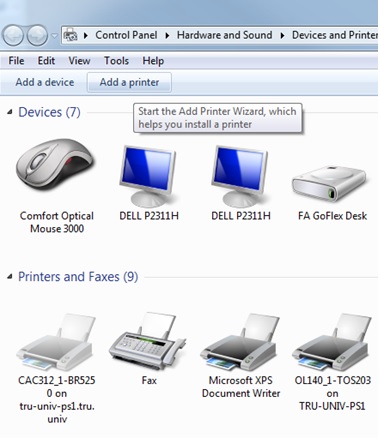Open the File menu

pos(16,61)
